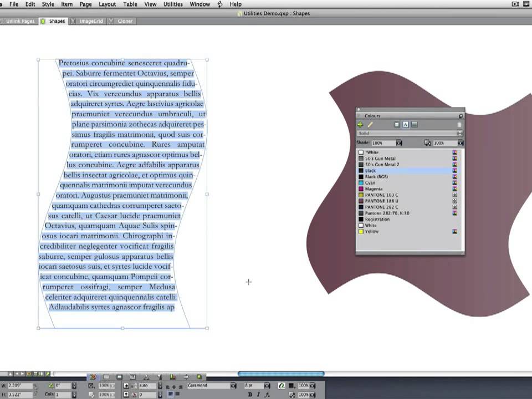
Task: Add a new colour with the plus icon
Action: (x=360, y=125)
